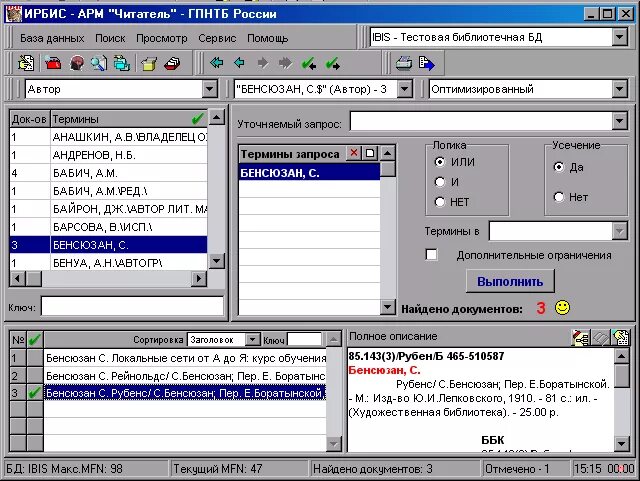Screen dimensions: 640x481
Task: Click the red book-stack toolbar icon
Action: point(173,63)
